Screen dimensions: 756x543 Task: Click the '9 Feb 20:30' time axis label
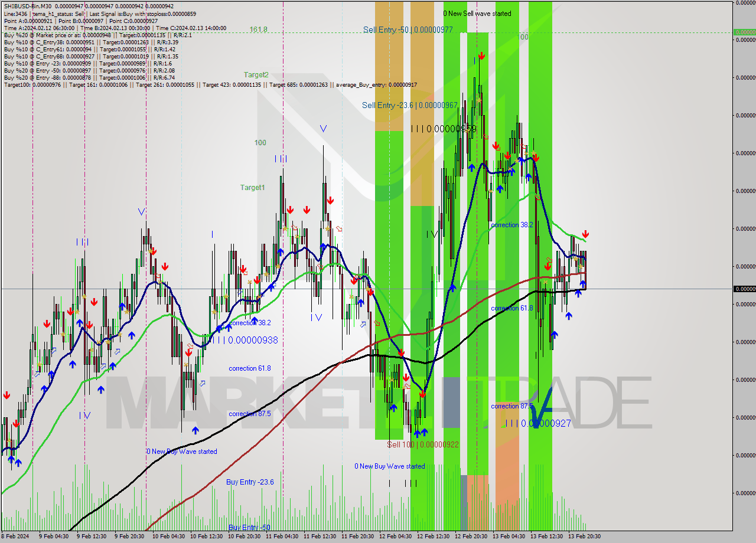(x=129, y=537)
